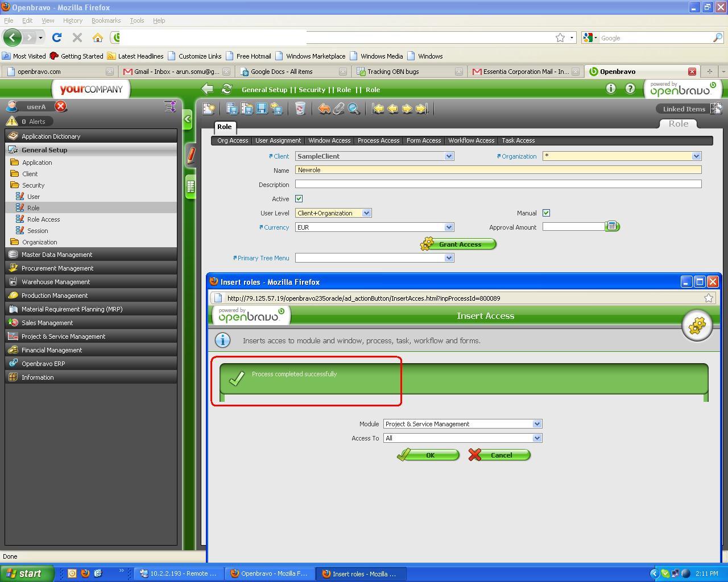Click the Description input field
Image resolution: width=728 pixels, height=582 pixels.
[x=498, y=184]
